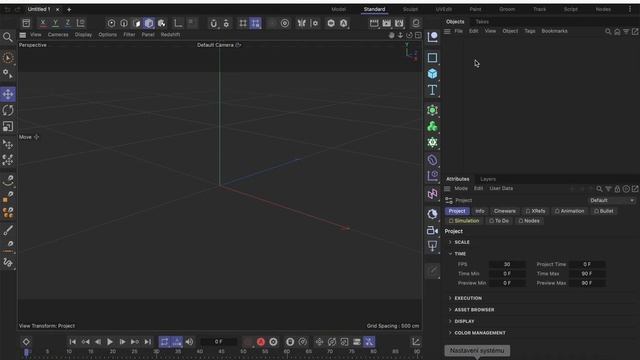Select the Live Selection tool
640x360 pixels.
click(x=8, y=58)
